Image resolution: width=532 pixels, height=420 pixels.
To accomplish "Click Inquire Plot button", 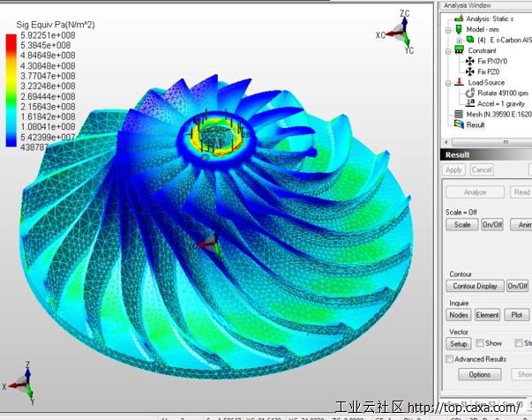I will coord(517,315).
